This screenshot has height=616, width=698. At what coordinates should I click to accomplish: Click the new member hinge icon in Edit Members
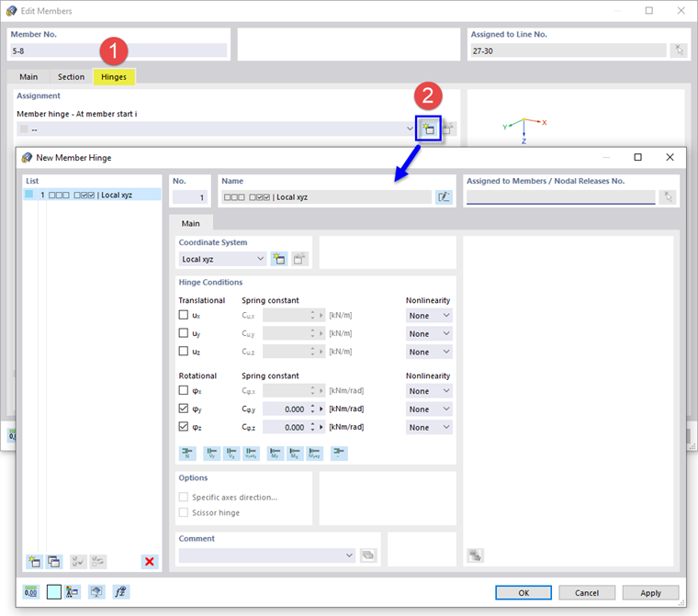[x=428, y=129]
